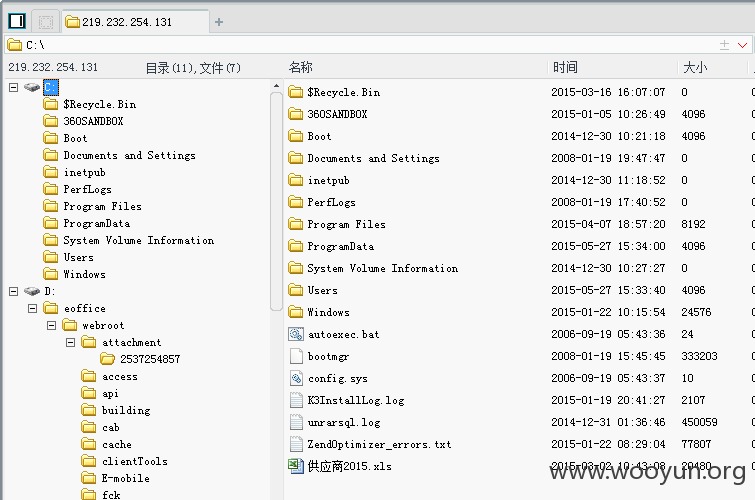
Task: Click the dotted-square icon next to tabs
Action: coord(46,22)
